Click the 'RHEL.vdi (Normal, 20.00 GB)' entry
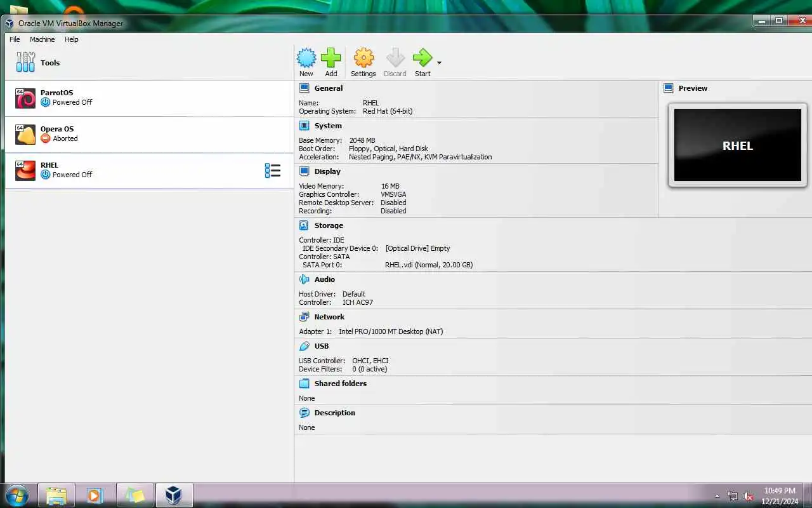 (x=429, y=265)
